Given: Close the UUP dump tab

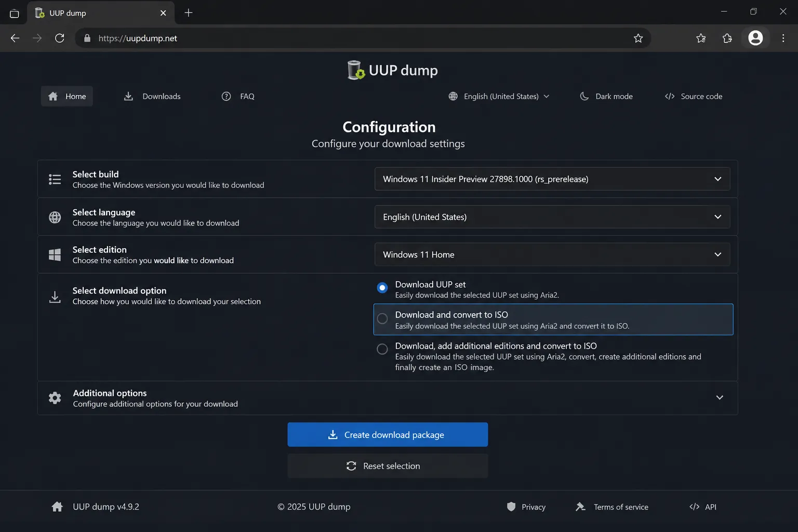Looking at the screenshot, I should pos(163,13).
